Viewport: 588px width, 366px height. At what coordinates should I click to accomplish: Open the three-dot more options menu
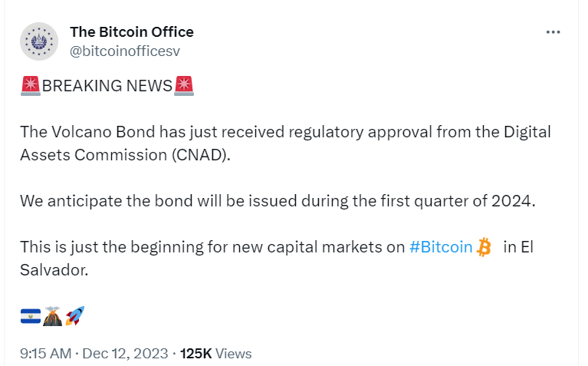point(554,32)
